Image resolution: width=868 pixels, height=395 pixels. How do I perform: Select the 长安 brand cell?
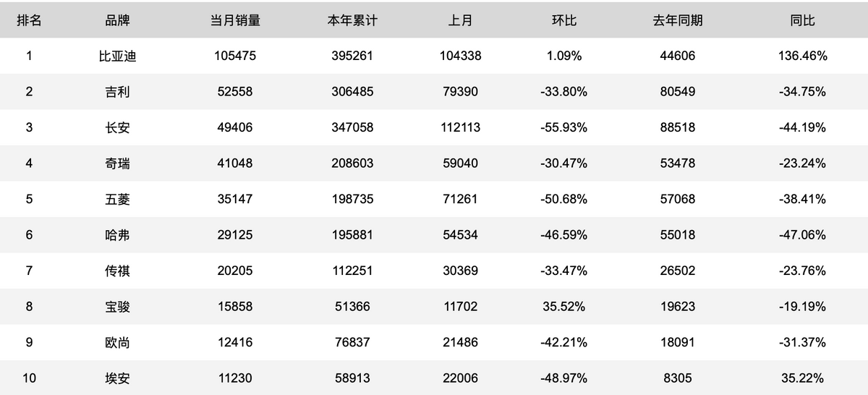(x=117, y=127)
